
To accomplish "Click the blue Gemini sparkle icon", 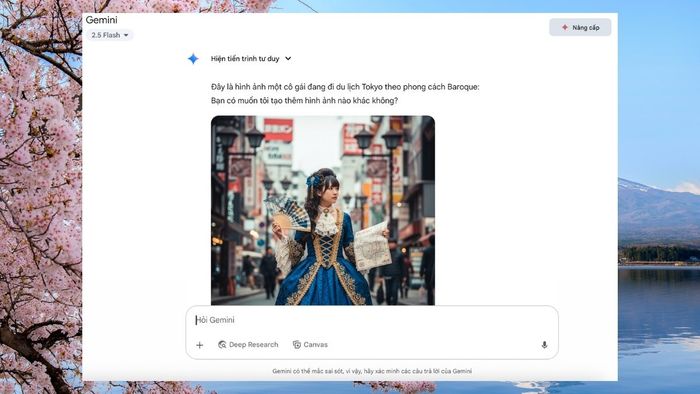I will pos(193,58).
